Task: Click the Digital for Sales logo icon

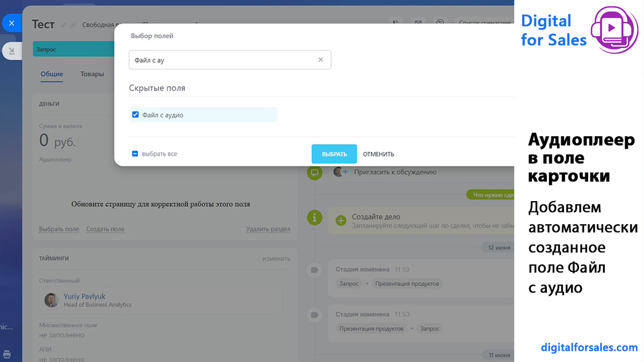Action: [x=615, y=29]
